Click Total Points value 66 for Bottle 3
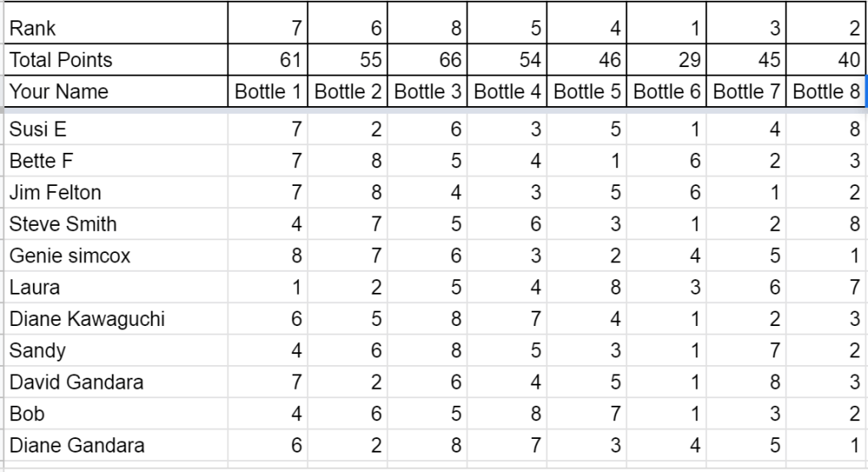Image resolution: width=868 pixels, height=472 pixels. (x=428, y=60)
